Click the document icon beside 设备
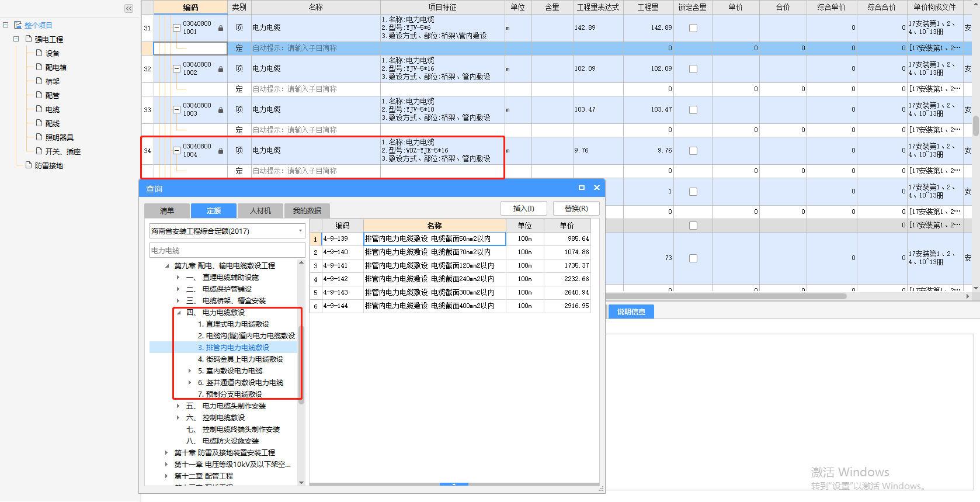Screen dimensions: 980x502 [39, 53]
